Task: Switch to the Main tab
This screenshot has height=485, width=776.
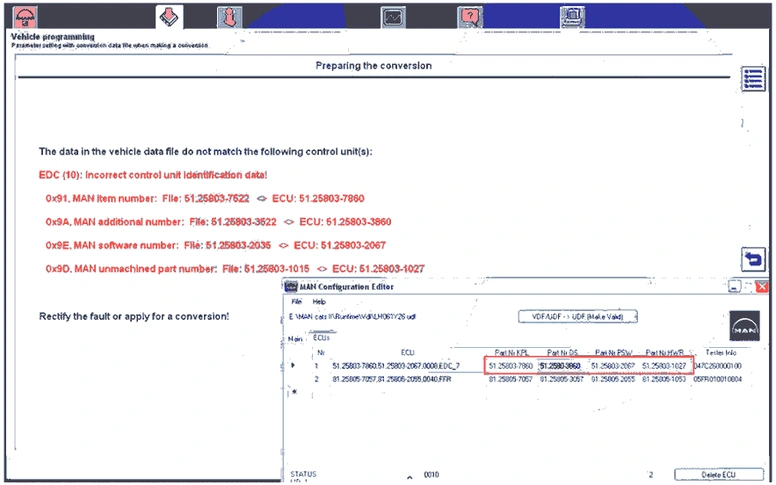Action: pyautogui.click(x=295, y=339)
